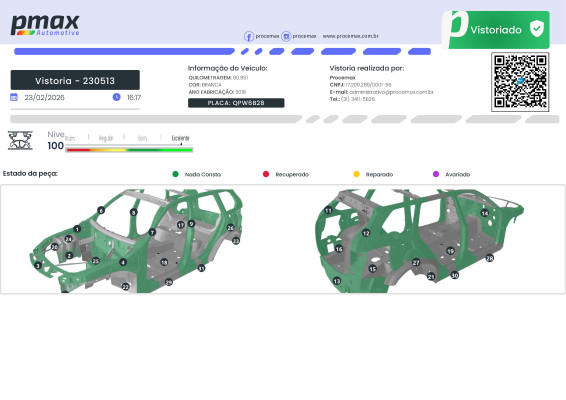Image resolution: width=566 pixels, height=400 pixels.
Task: Click the chassis structure icon near Nível
Action: pyautogui.click(x=20, y=140)
